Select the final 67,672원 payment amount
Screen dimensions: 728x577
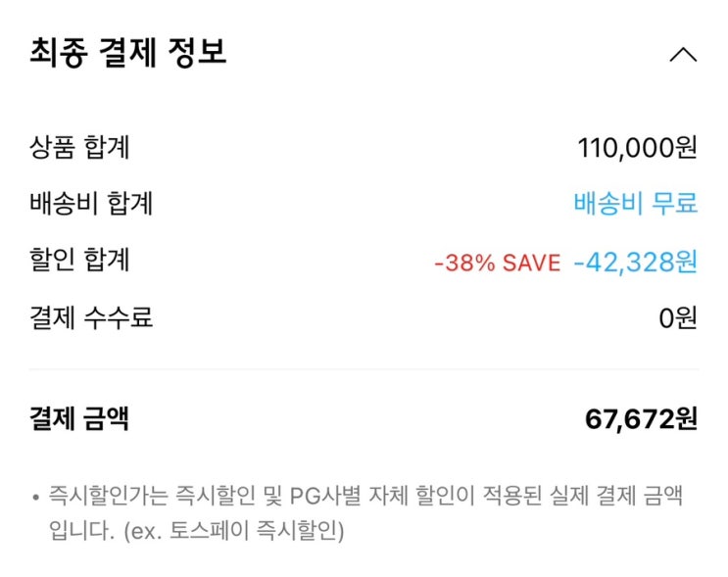tap(641, 419)
